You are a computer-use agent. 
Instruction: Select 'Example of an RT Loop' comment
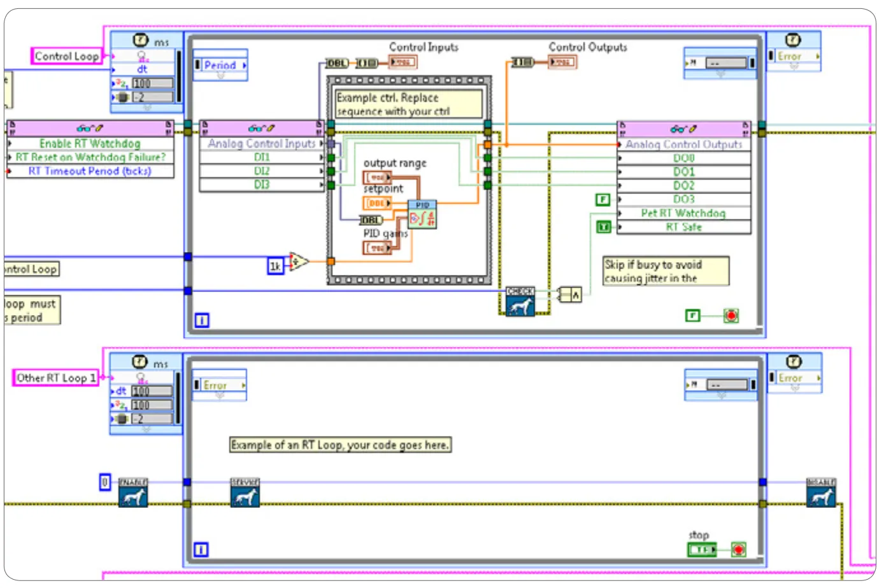(x=340, y=445)
